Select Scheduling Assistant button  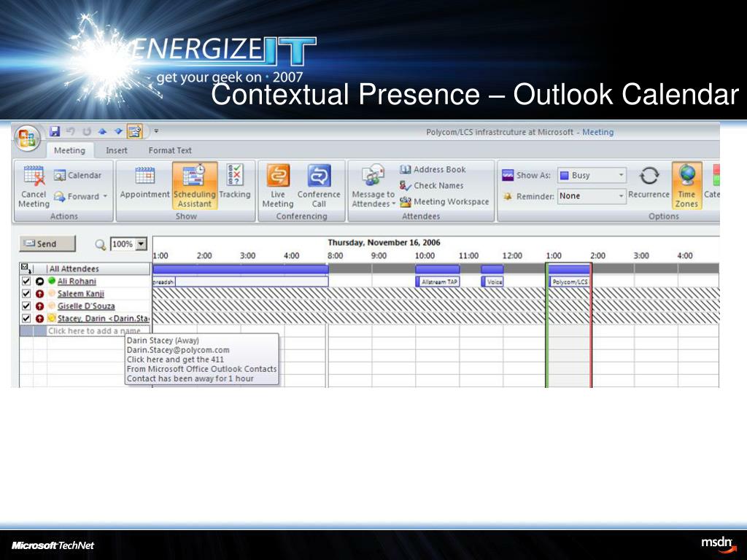tap(194, 186)
